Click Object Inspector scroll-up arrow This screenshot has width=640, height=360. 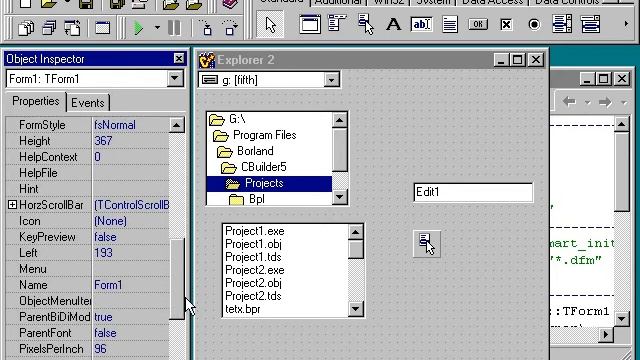(x=177, y=125)
